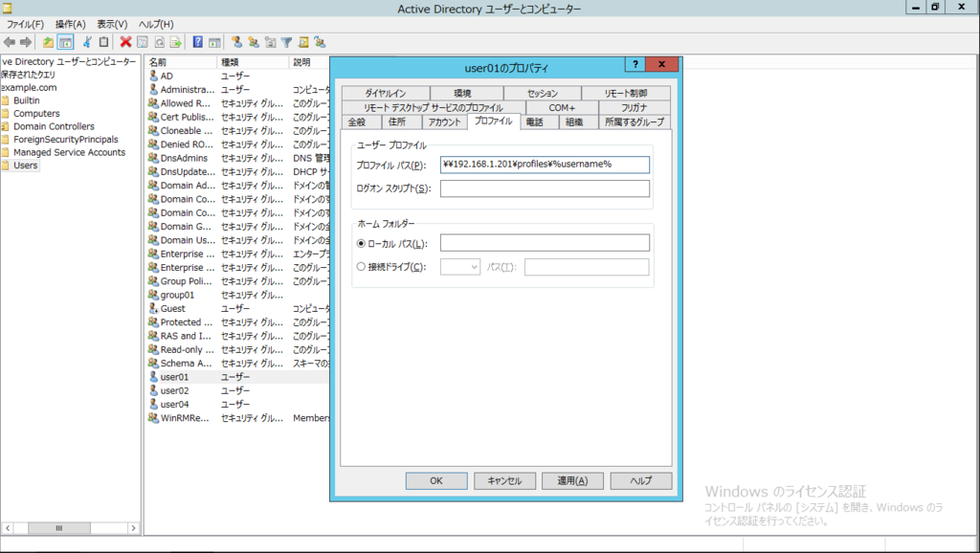
Task: Go forward with the right arrow toolbar icon
Action: pos(26,42)
